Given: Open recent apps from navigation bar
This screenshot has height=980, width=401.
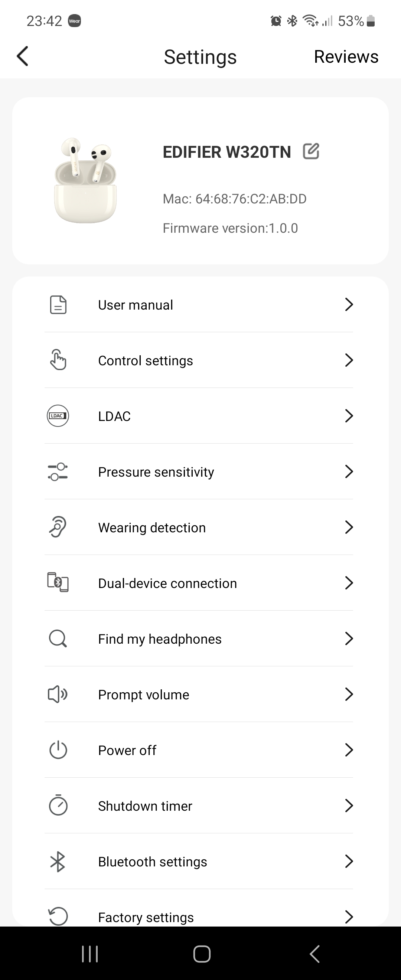Looking at the screenshot, I should 90,954.
